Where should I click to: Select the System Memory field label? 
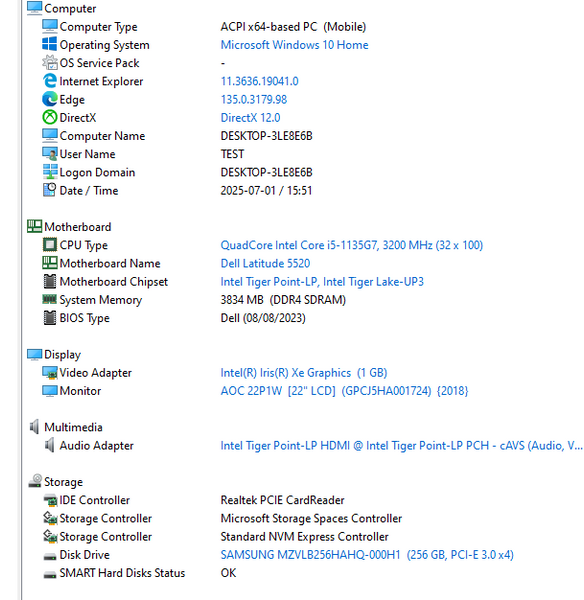[x=101, y=300]
